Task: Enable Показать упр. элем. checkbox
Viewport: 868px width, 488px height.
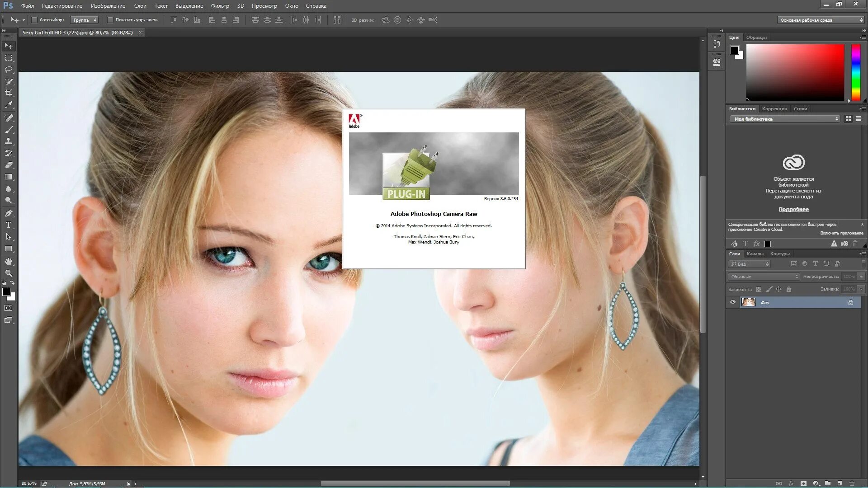Action: (x=110, y=20)
